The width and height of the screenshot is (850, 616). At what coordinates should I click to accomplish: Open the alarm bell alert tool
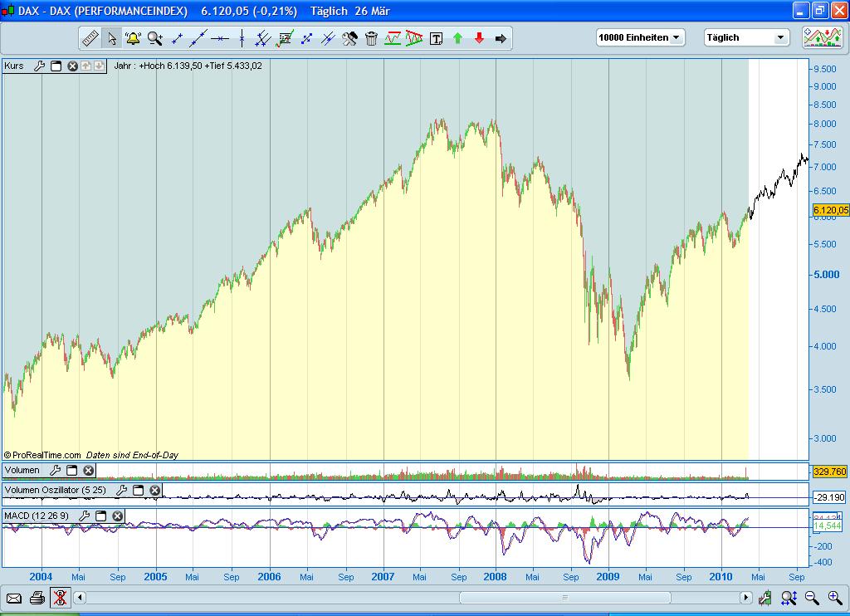(x=133, y=38)
